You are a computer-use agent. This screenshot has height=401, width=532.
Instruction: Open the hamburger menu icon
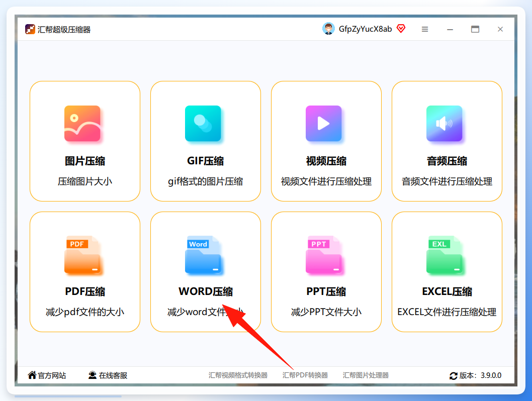click(425, 29)
